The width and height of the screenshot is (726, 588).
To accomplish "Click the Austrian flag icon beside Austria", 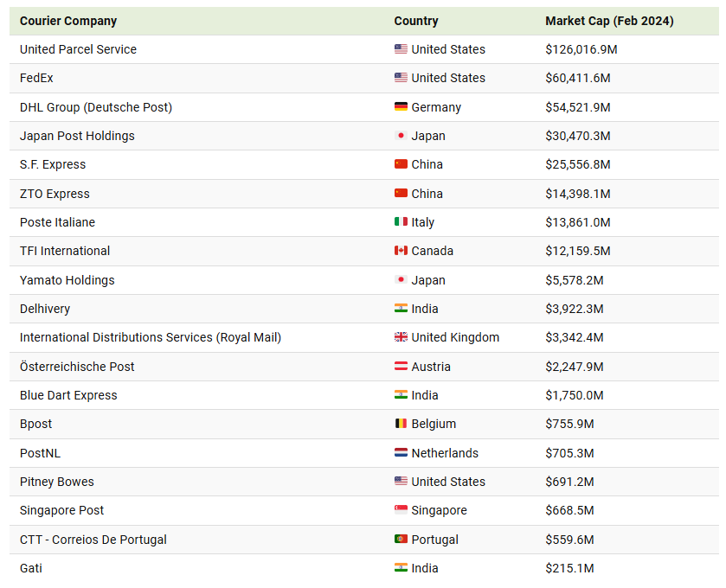I will tap(401, 367).
